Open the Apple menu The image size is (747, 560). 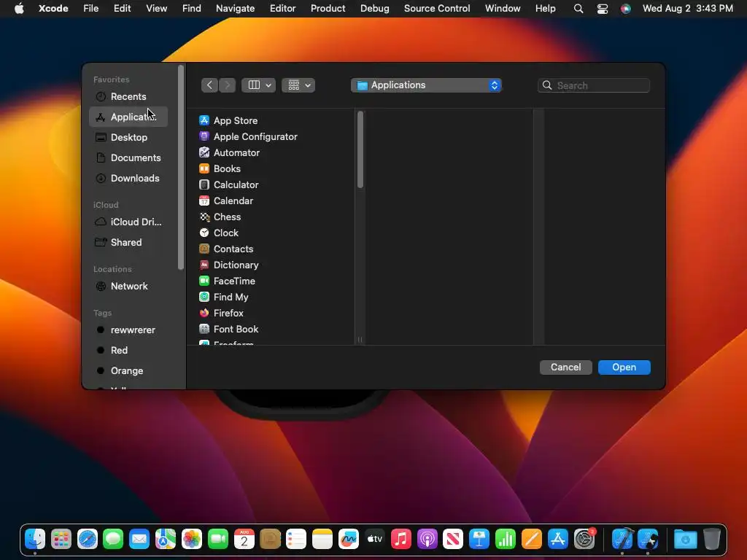coord(19,9)
